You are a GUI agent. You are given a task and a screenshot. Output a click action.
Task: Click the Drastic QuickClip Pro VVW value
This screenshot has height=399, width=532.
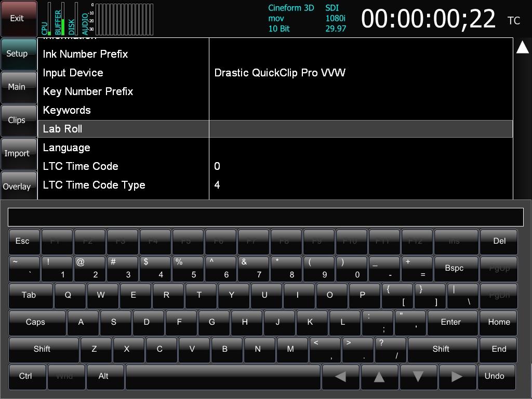(x=280, y=73)
